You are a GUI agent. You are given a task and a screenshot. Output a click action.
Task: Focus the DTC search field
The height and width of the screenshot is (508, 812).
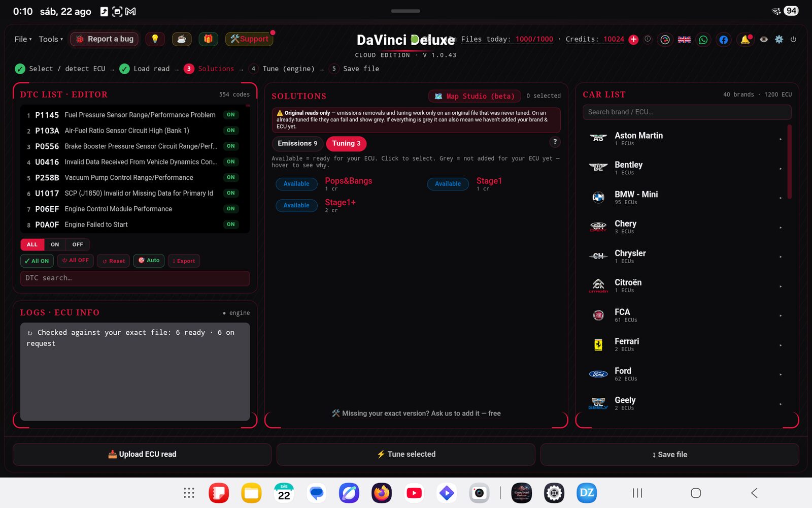pyautogui.click(x=135, y=278)
